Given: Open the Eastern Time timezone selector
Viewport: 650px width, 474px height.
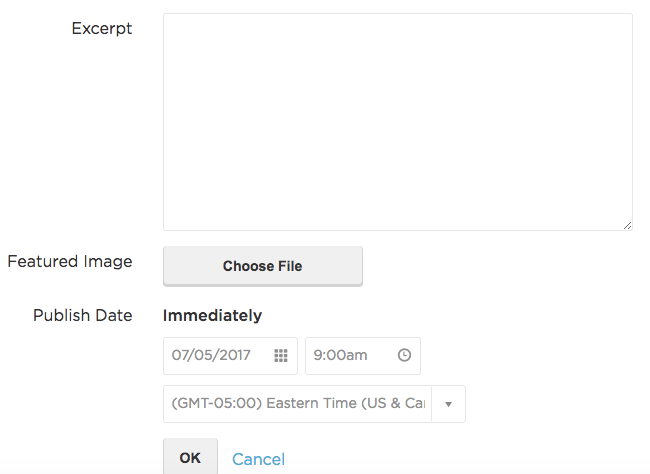Looking at the screenshot, I should pos(314,404).
